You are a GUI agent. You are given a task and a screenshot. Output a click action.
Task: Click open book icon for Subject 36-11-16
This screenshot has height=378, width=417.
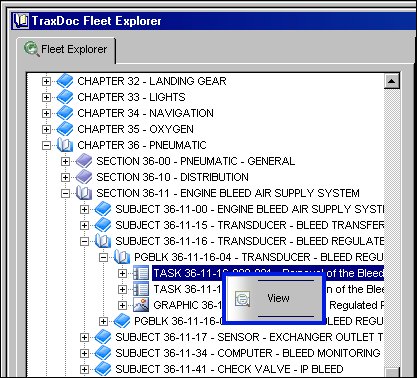[x=103, y=241]
